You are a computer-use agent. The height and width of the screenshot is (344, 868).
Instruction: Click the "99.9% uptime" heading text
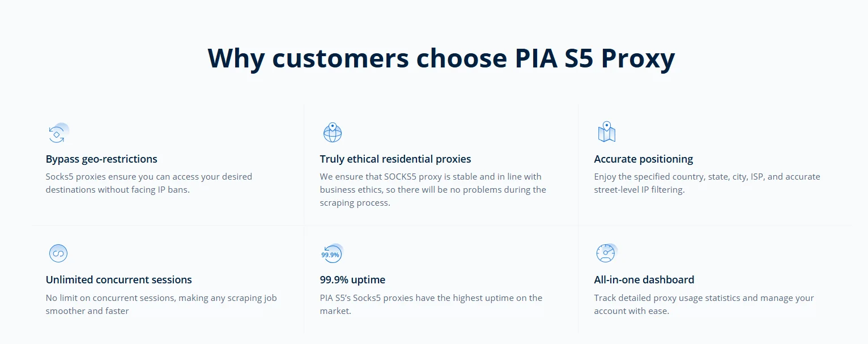click(352, 280)
